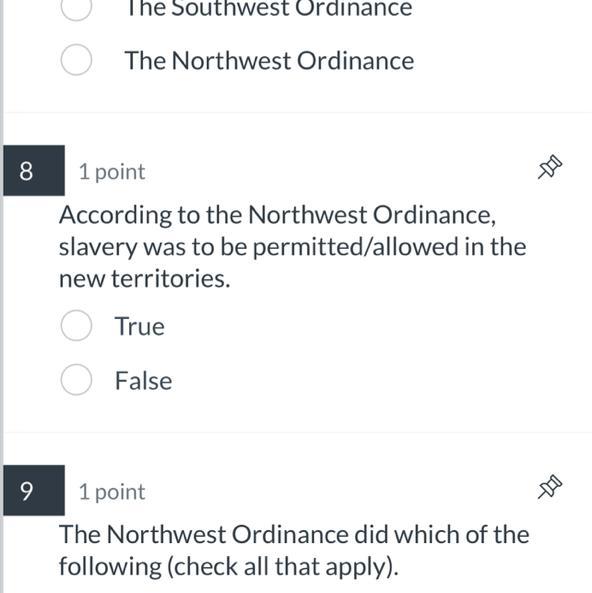Click the '1 point' label of question 9

112,492
